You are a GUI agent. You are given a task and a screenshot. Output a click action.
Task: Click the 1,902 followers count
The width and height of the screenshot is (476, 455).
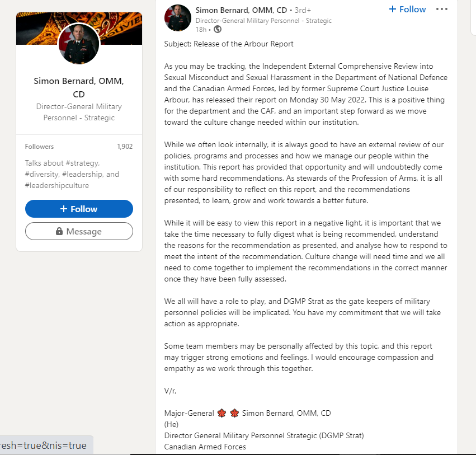pos(125,146)
